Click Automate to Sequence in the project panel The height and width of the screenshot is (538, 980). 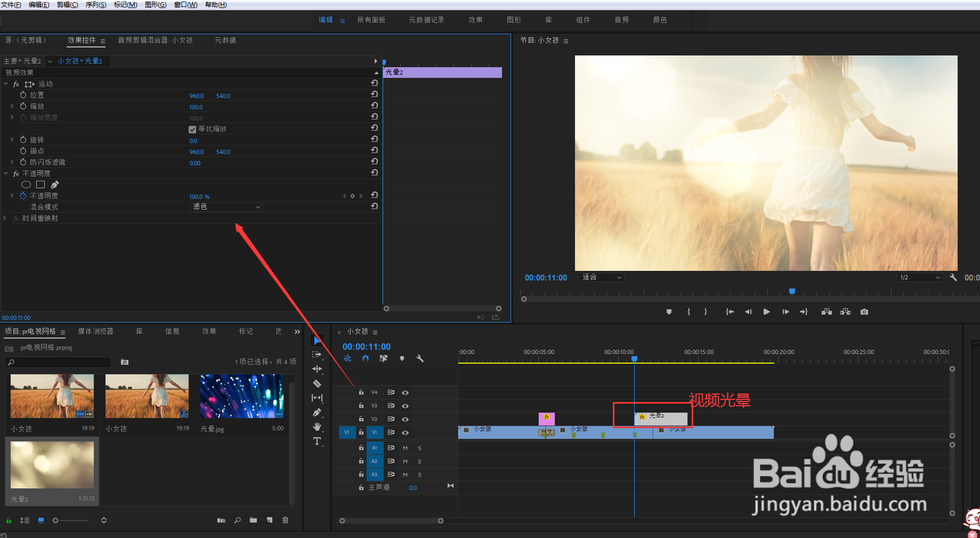(x=221, y=520)
